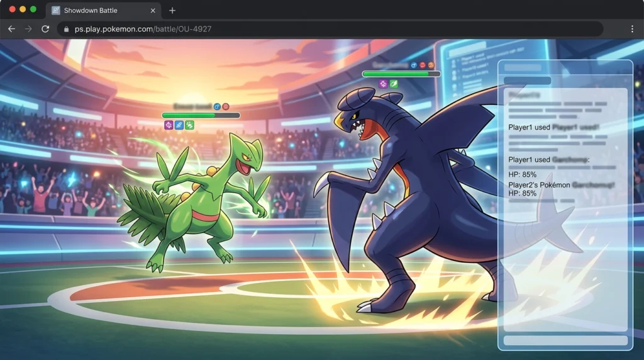644x360 pixels.
Task: Click the green macOS fullscreen button
Action: tap(33, 9)
